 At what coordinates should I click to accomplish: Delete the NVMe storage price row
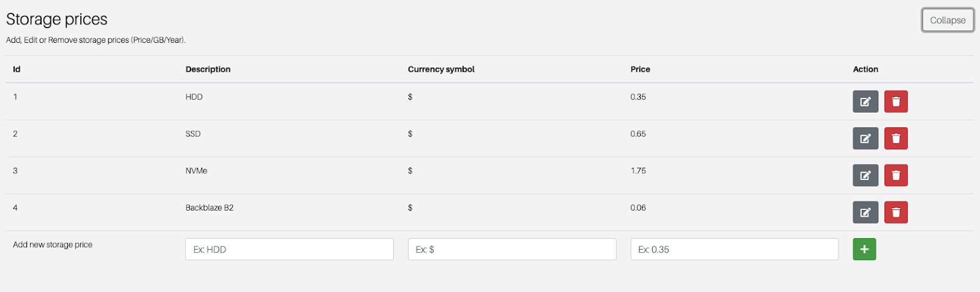point(896,175)
